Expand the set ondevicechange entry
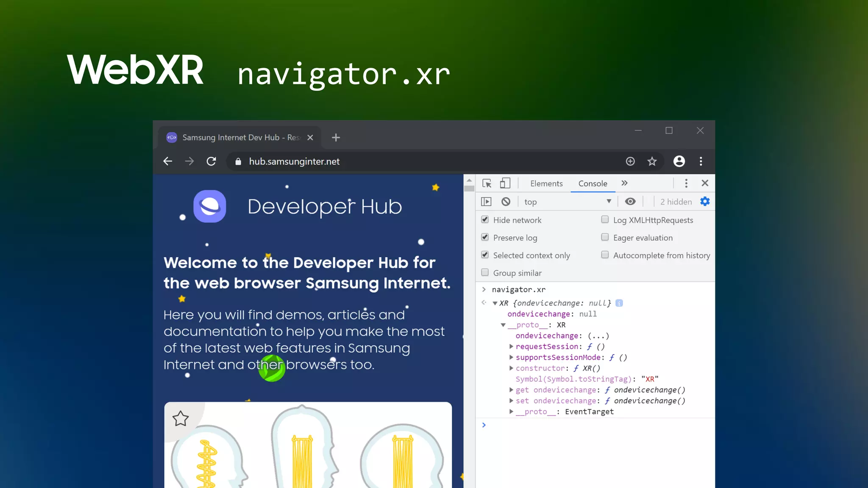The width and height of the screenshot is (868, 488). (x=511, y=401)
